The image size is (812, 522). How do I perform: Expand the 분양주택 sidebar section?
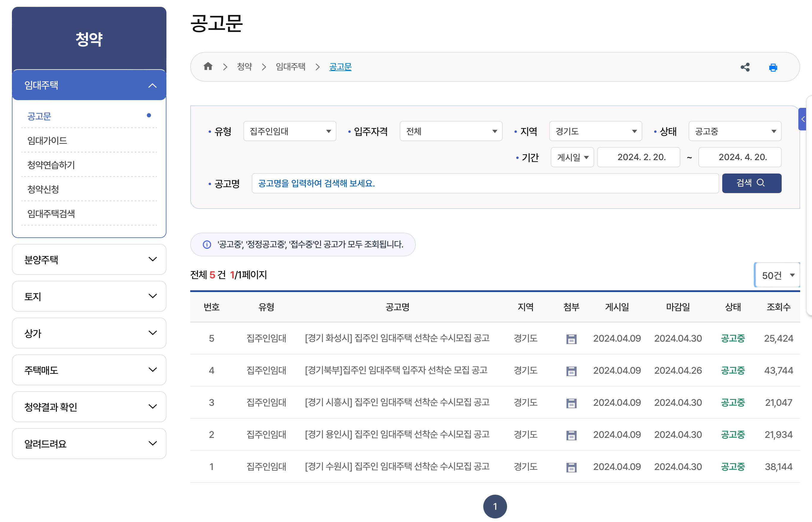[89, 260]
